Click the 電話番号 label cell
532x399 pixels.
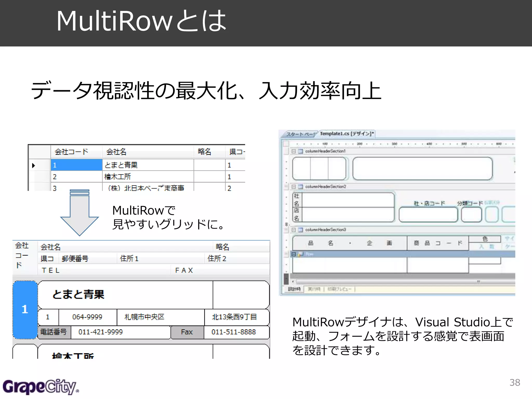tap(54, 332)
